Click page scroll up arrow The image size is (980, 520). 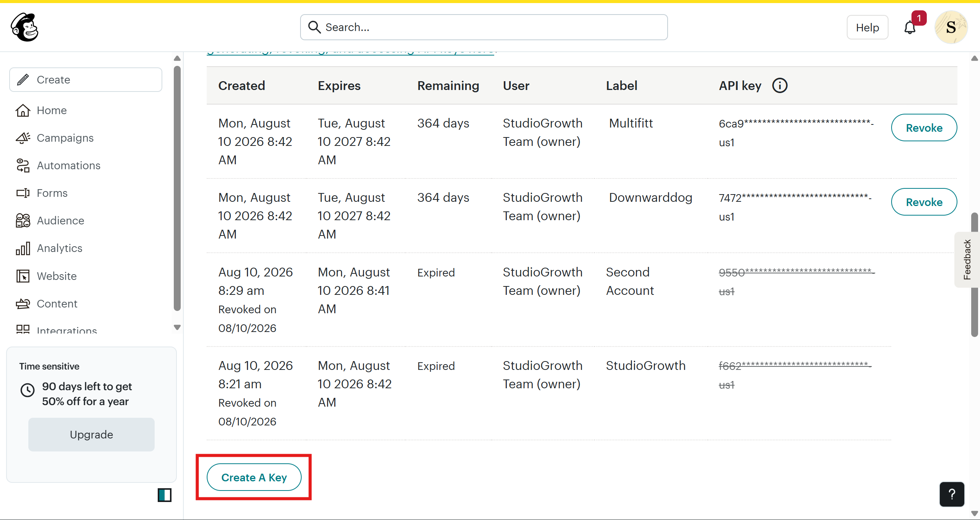point(975,59)
